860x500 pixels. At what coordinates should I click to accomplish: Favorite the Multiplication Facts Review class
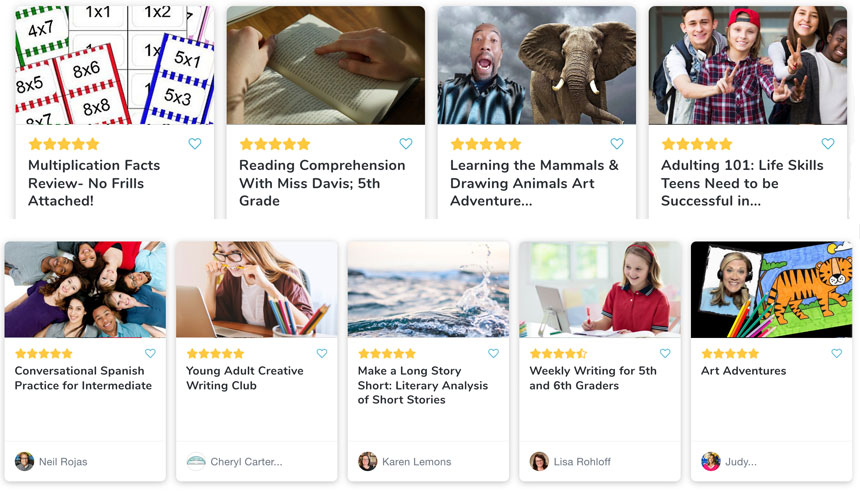pyautogui.click(x=195, y=144)
